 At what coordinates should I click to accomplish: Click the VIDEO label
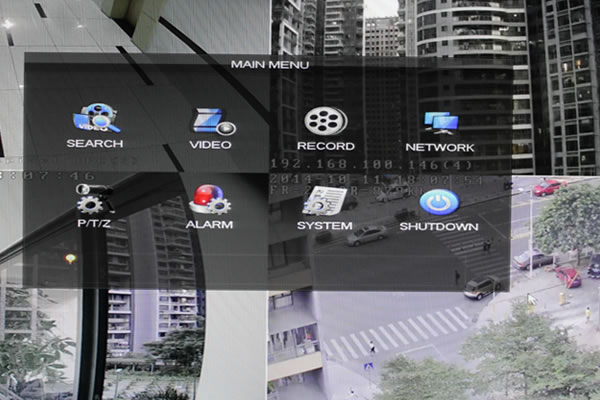(x=210, y=145)
